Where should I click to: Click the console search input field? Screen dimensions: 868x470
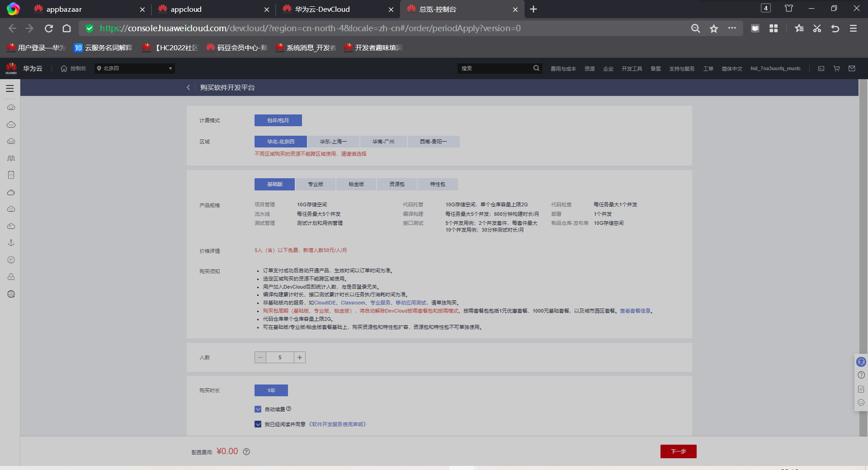(495, 68)
